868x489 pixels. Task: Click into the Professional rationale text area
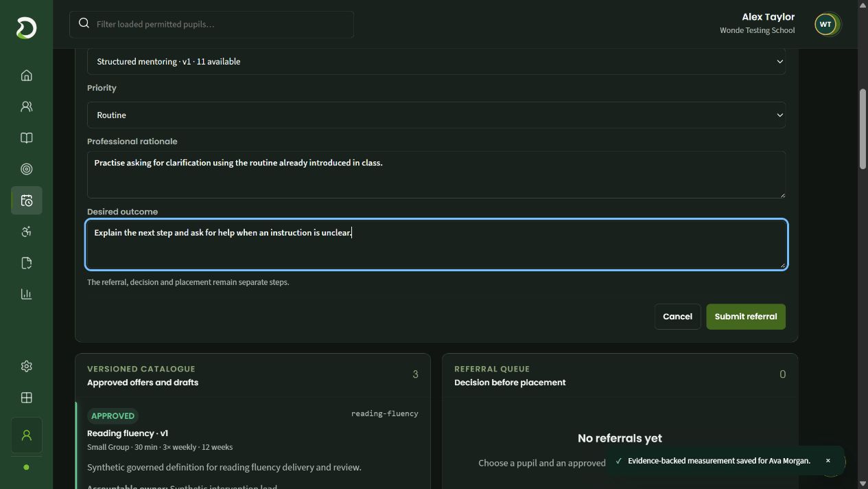point(436,174)
